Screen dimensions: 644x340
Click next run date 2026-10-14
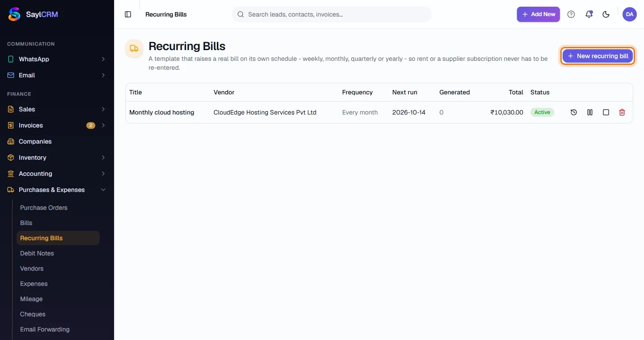(x=409, y=112)
